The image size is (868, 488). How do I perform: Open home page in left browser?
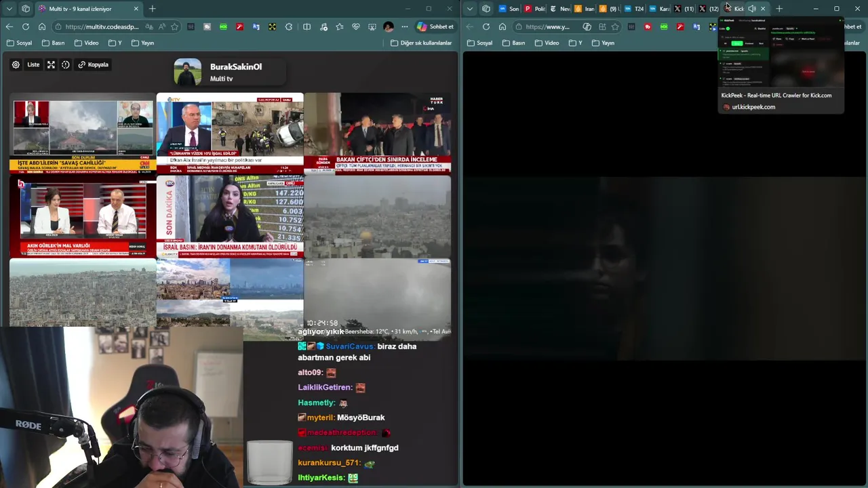pos(42,27)
